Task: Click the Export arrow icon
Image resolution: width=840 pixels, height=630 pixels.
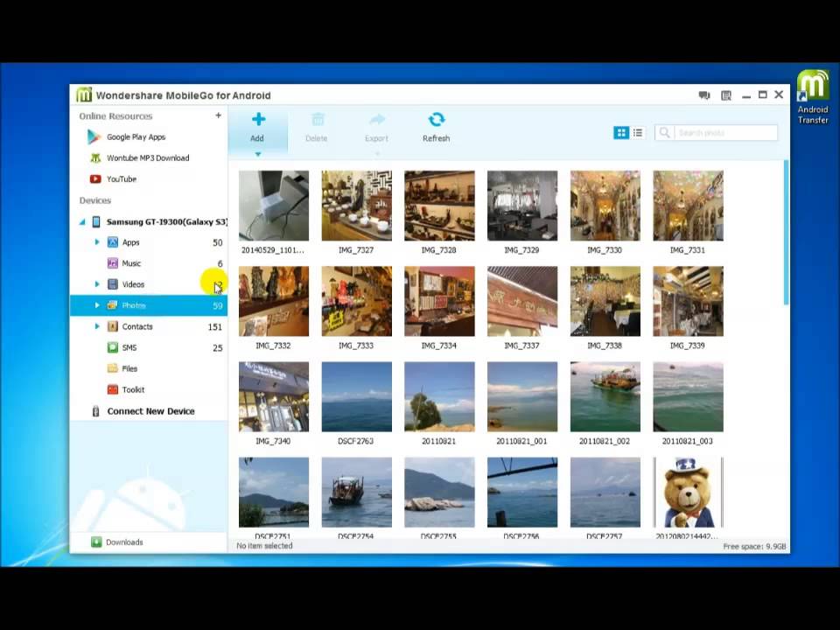Action: tap(377, 119)
